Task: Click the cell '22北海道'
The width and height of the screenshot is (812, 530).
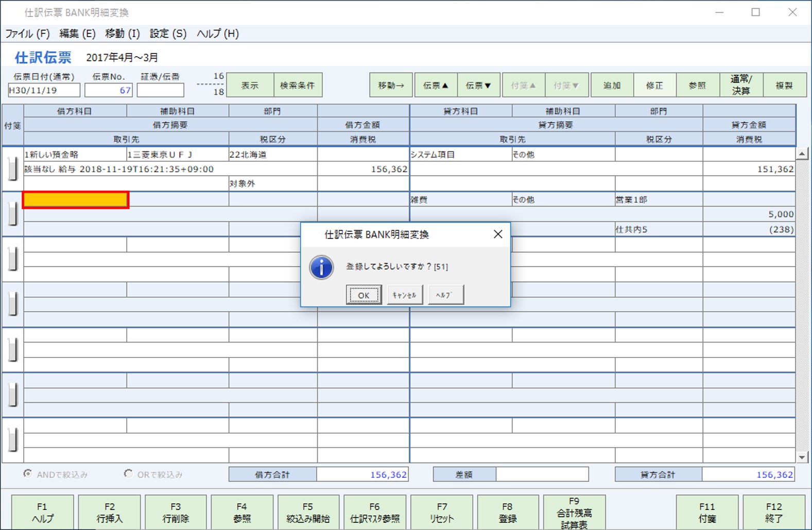Action: coord(273,155)
